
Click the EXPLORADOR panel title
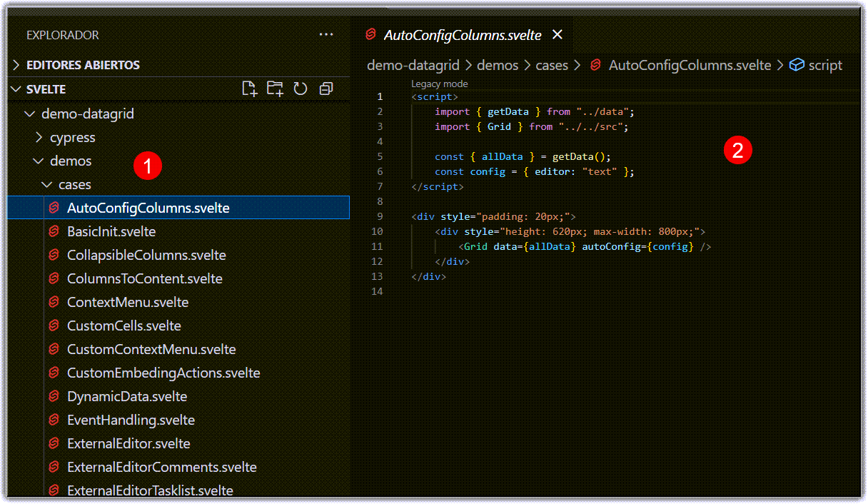[x=63, y=35]
